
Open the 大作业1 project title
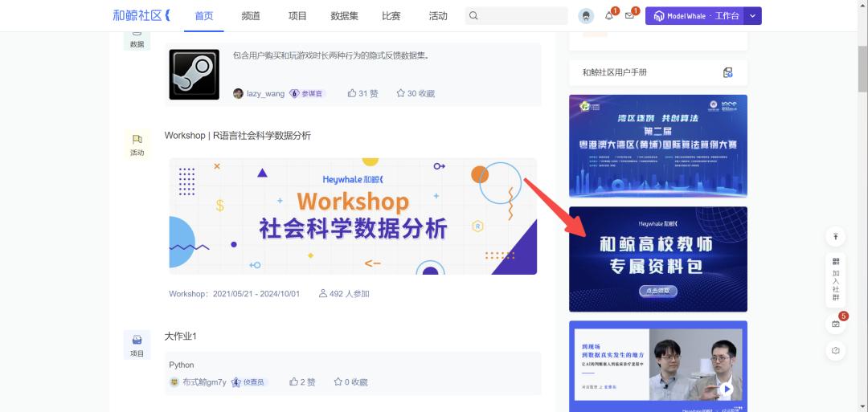coord(181,337)
